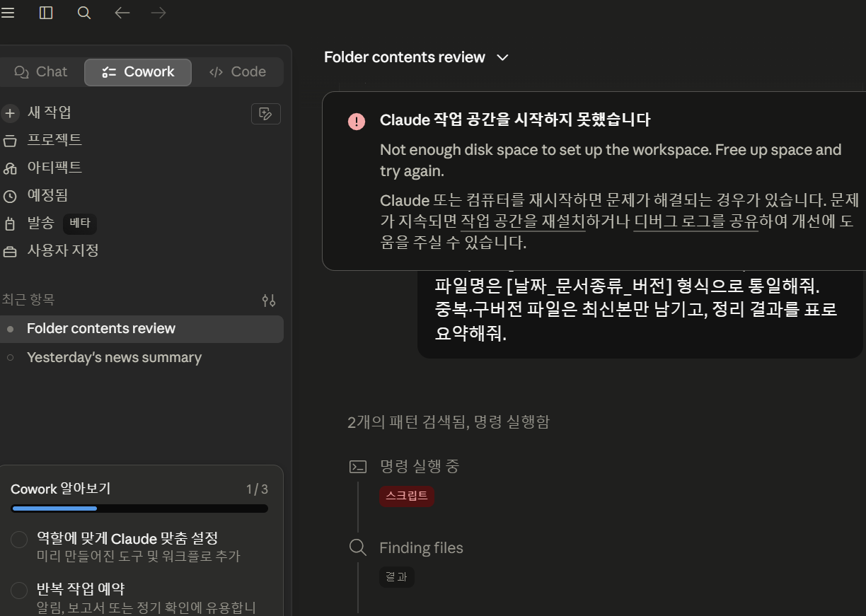
Task: Switch to the Cowork tab
Action: click(x=138, y=72)
